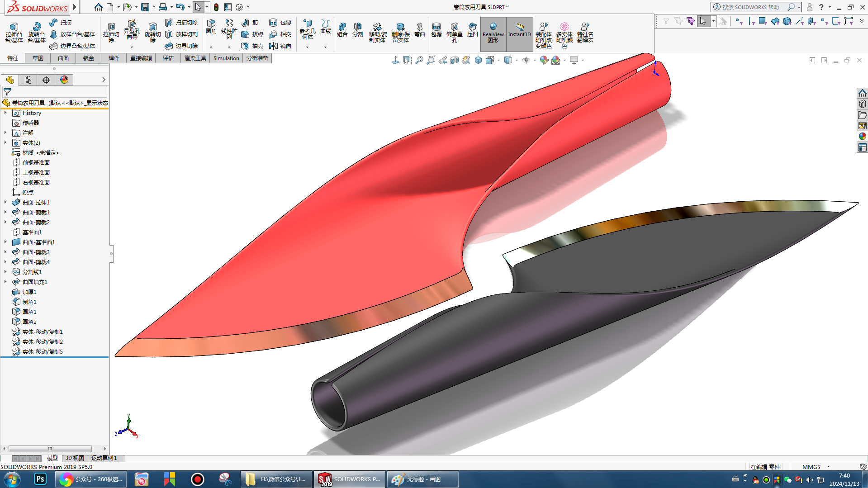
Task: Click the 压凹 indent tool
Action: tap(473, 30)
